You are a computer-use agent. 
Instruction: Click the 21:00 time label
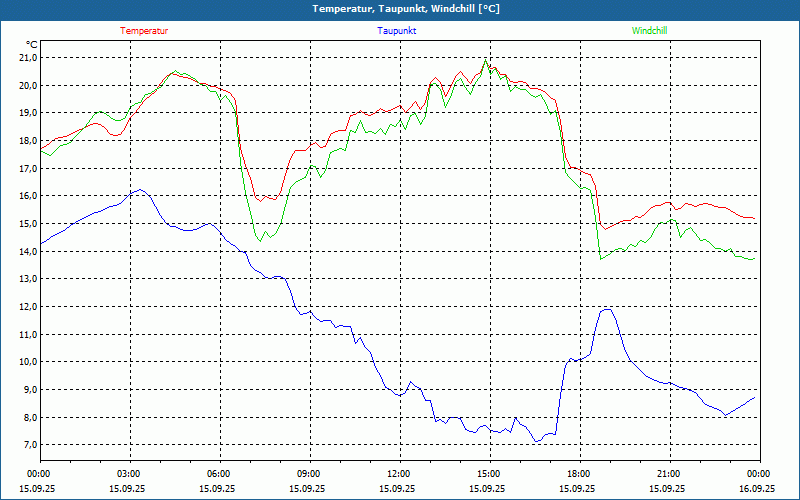pos(668,474)
